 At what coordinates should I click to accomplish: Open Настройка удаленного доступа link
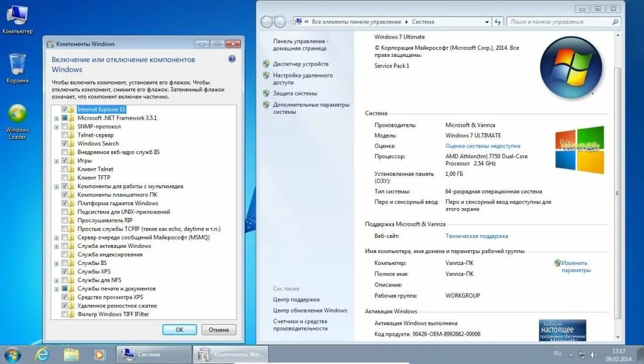303,79
